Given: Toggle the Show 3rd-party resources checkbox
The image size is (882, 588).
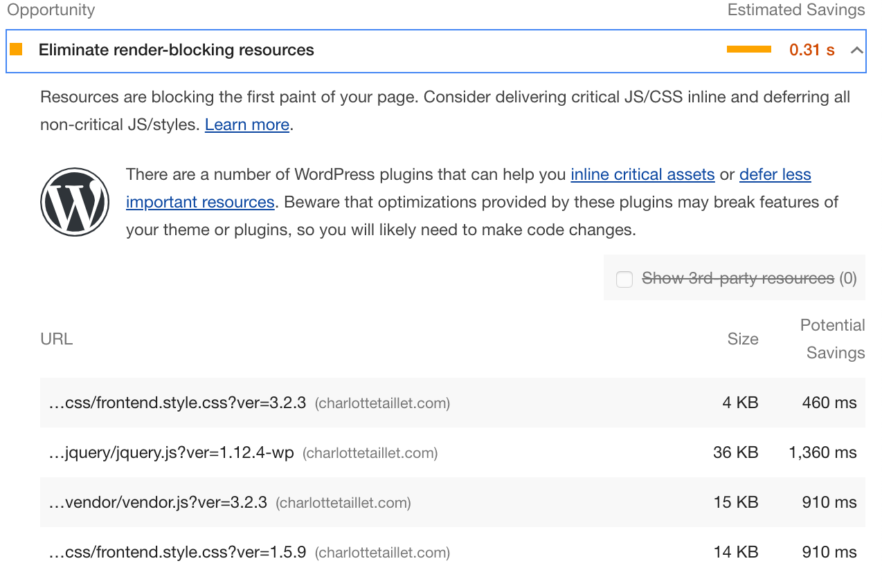Looking at the screenshot, I should pos(624,279).
